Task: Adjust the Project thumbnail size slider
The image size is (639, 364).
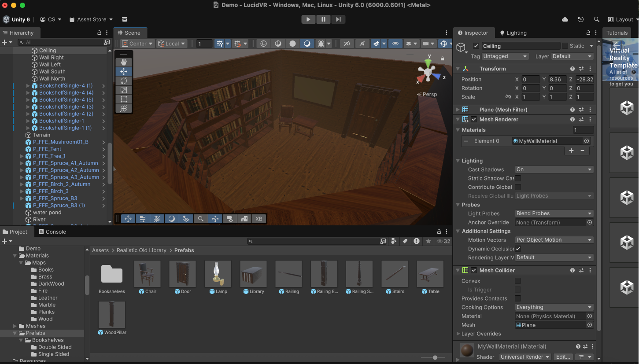Action: (x=435, y=358)
